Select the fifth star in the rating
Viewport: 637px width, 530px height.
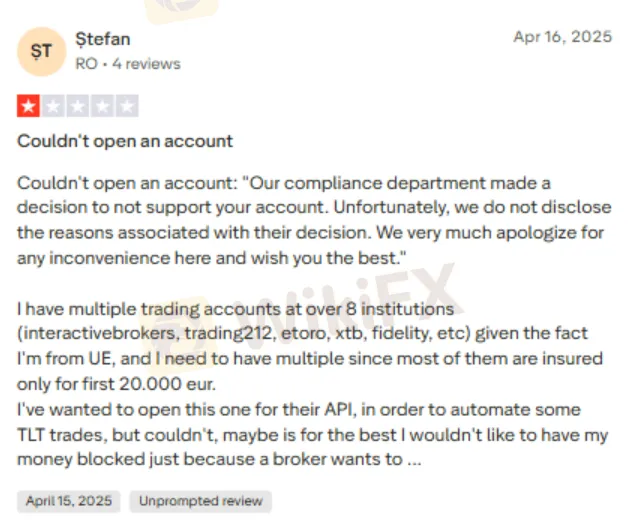[128, 106]
